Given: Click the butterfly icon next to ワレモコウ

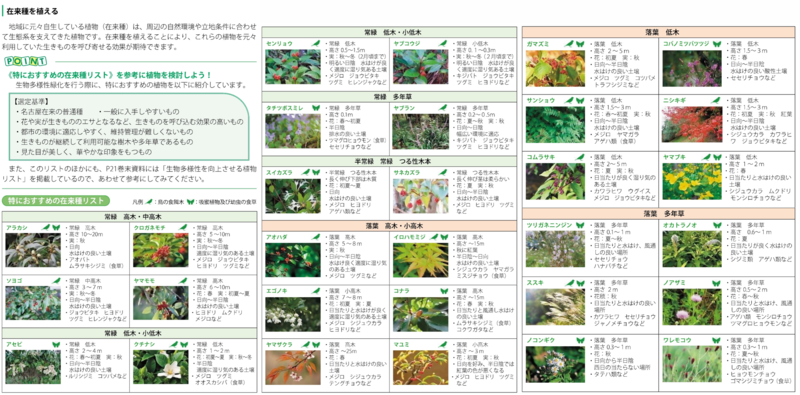Looking at the screenshot, I should (x=717, y=340).
